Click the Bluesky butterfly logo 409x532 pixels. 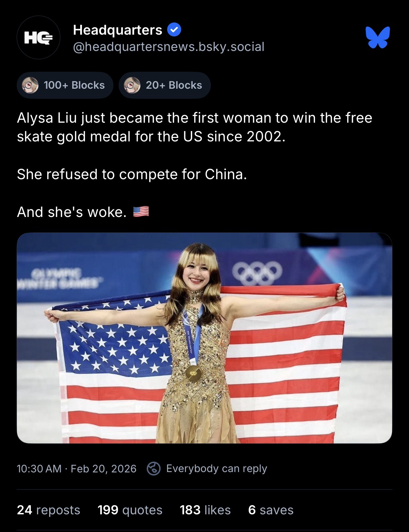pos(377,37)
